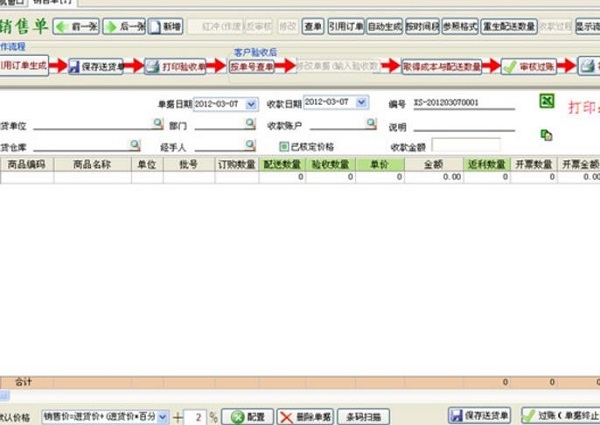600x425 pixels.
Task: Click the 编号 document number field
Action: pyautogui.click(x=464, y=103)
